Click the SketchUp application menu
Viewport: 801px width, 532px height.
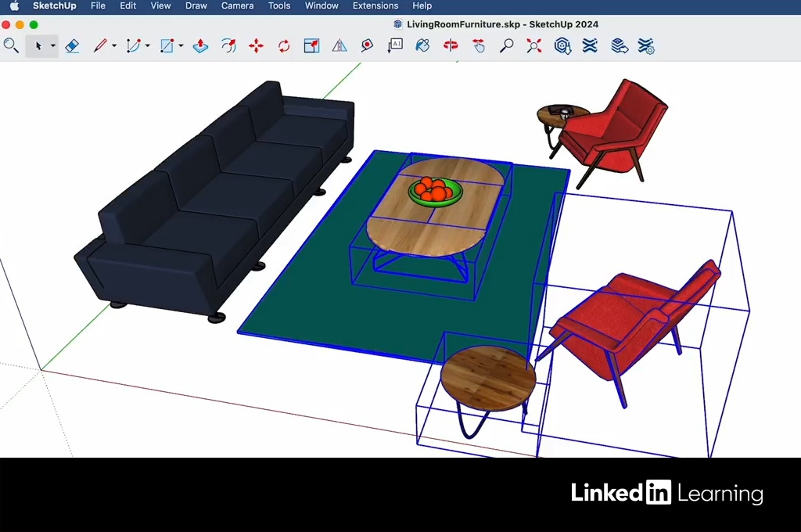point(54,5)
